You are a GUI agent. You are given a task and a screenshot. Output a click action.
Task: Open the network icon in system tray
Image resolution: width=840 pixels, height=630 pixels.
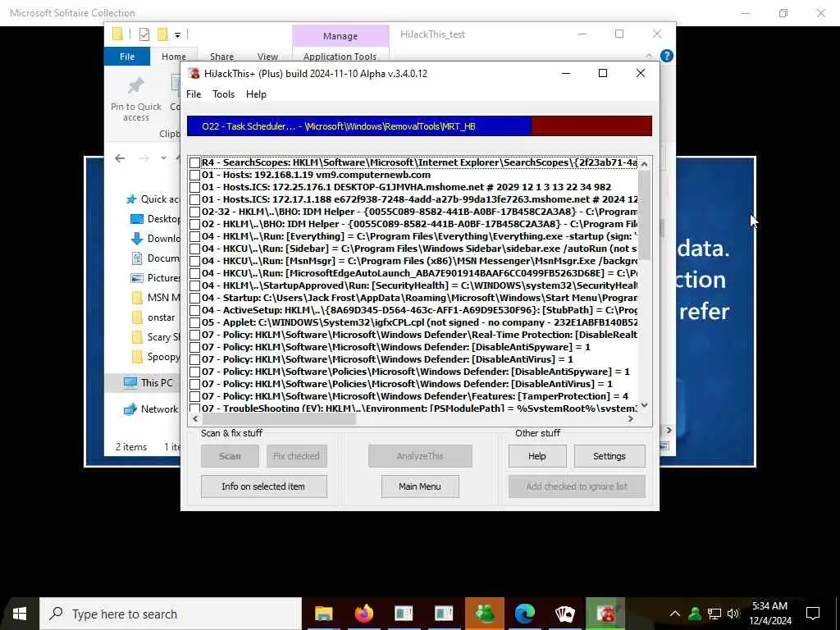714,614
